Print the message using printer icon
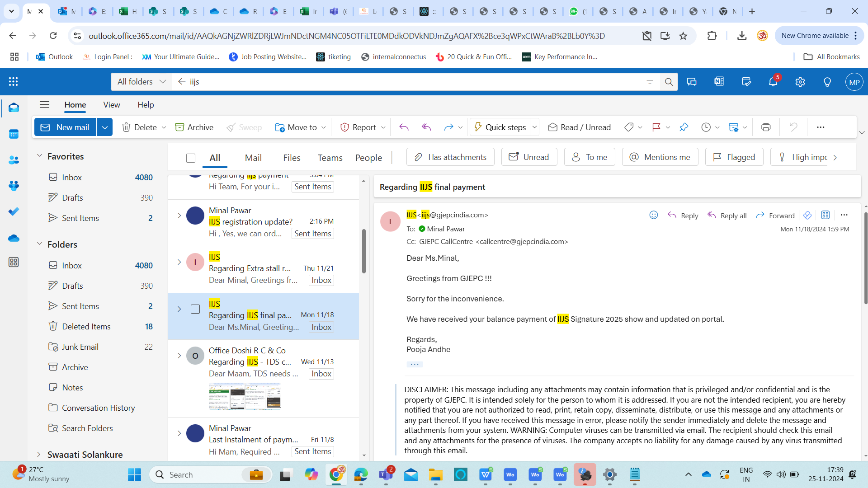This screenshot has width=868, height=488. 766,127
